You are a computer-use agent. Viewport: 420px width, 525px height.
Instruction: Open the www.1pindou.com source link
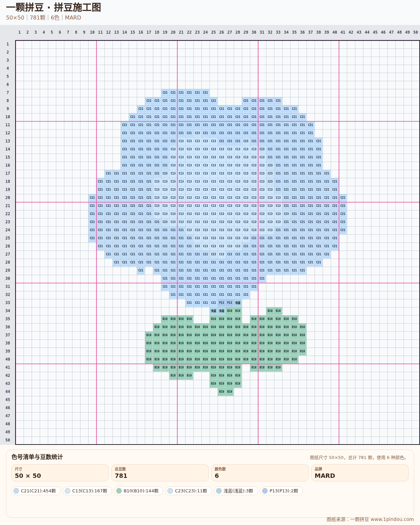(392, 519)
